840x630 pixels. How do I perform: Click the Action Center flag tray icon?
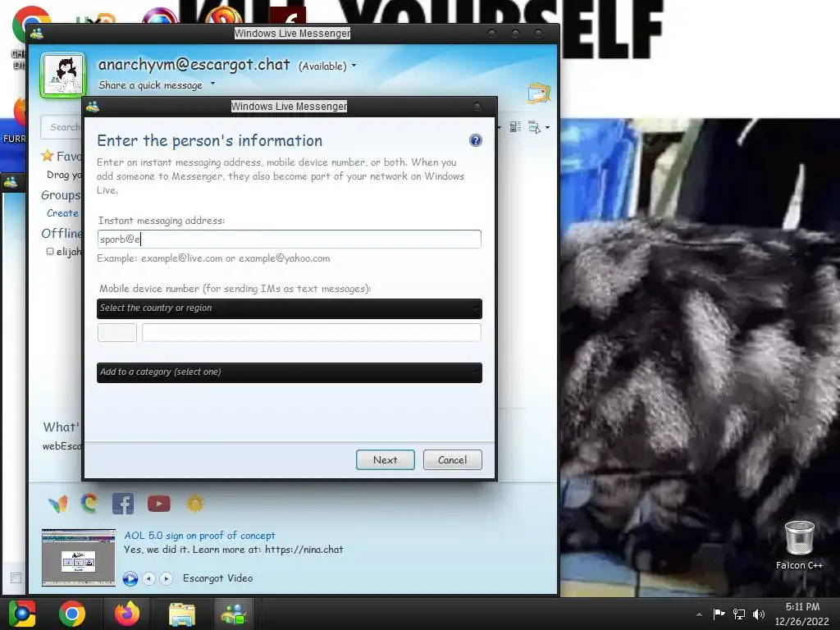coord(719,614)
